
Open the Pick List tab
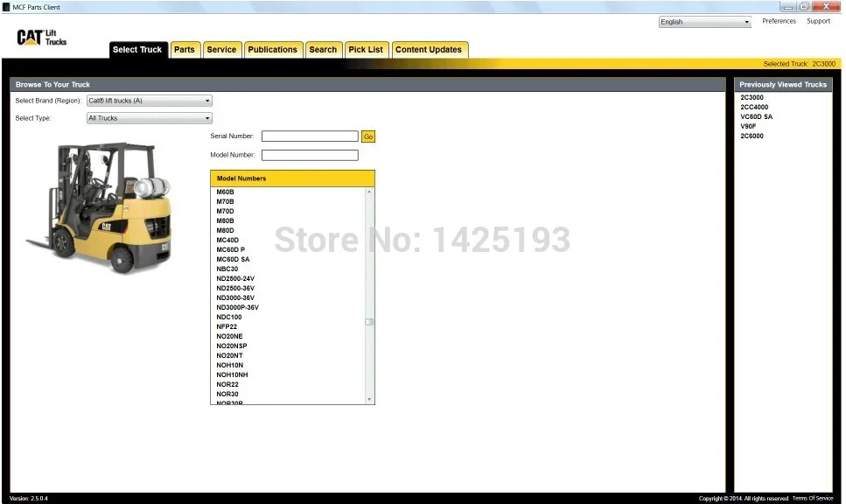click(x=366, y=50)
